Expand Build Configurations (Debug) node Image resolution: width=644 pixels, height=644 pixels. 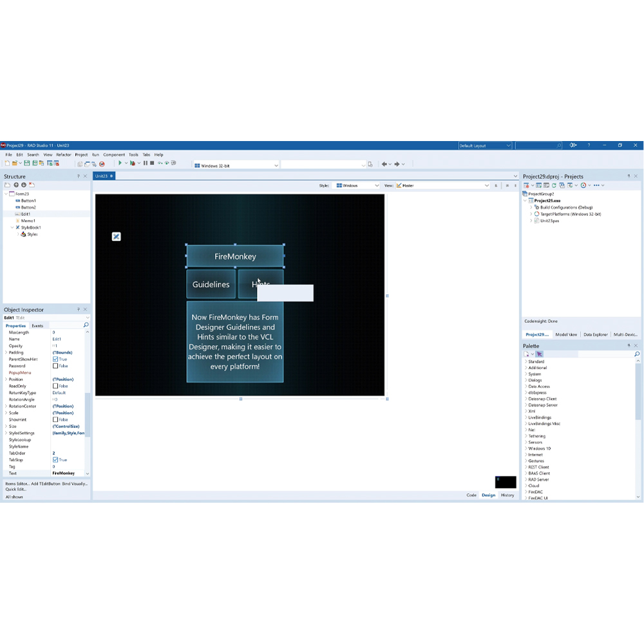(x=531, y=207)
